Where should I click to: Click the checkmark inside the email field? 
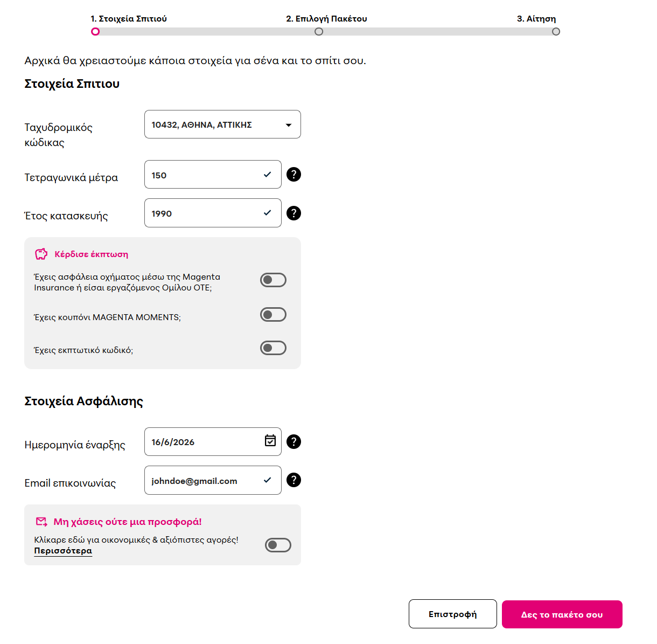point(267,480)
